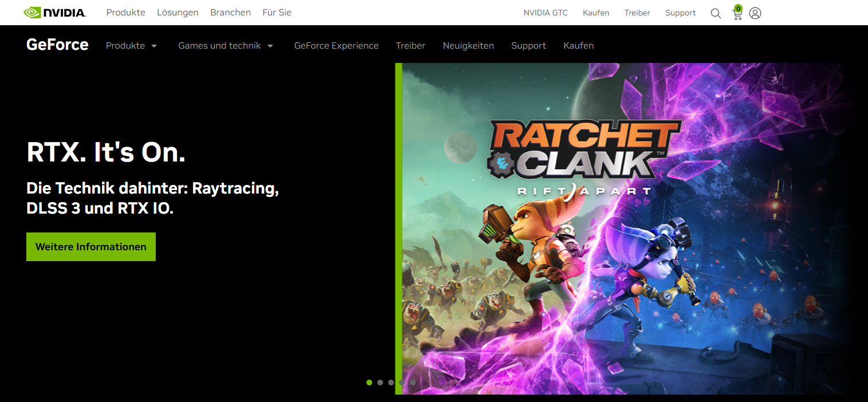Click the NVIDIA logo
868x402 pixels.
click(x=55, y=13)
